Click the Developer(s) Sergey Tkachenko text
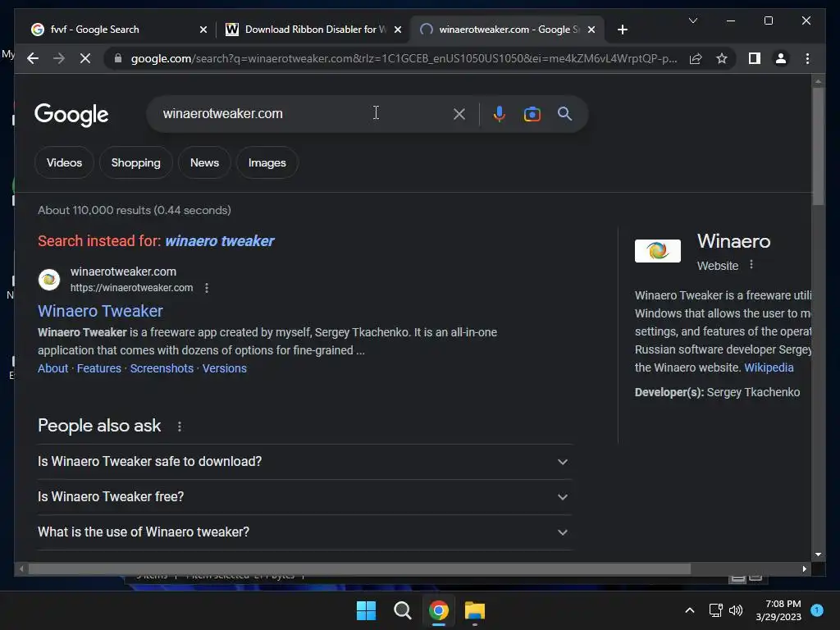 [x=717, y=392]
